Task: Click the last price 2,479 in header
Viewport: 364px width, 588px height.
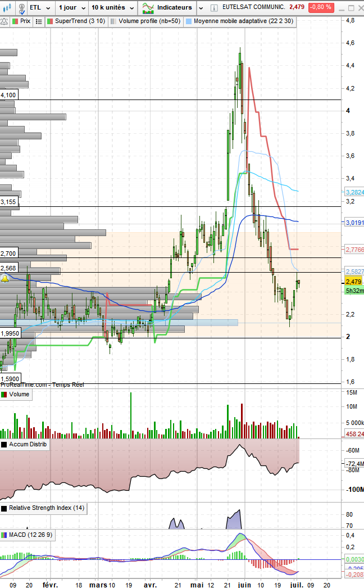Action: tap(297, 7)
